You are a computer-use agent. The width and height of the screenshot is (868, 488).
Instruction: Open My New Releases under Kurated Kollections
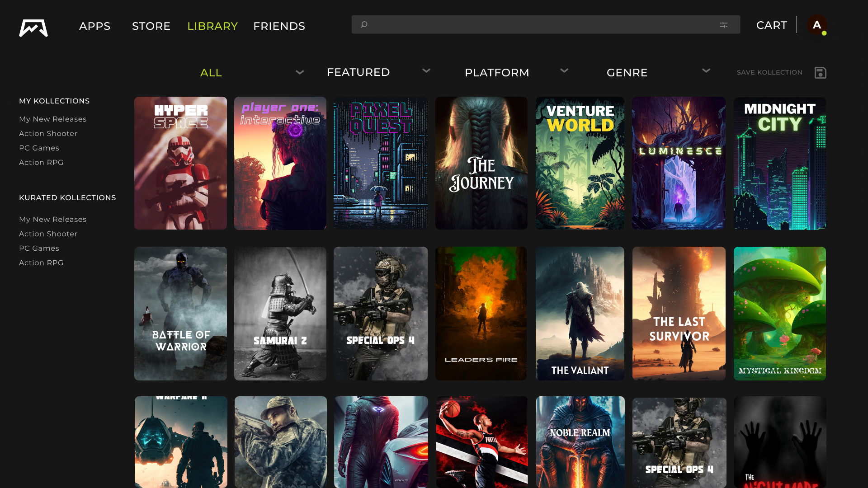pyautogui.click(x=52, y=220)
